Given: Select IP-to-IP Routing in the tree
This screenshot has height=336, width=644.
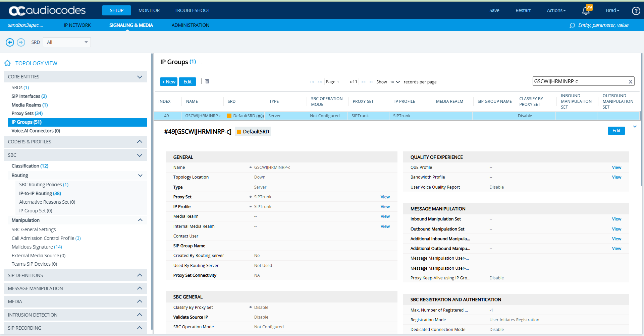Looking at the screenshot, I should coord(40,193).
